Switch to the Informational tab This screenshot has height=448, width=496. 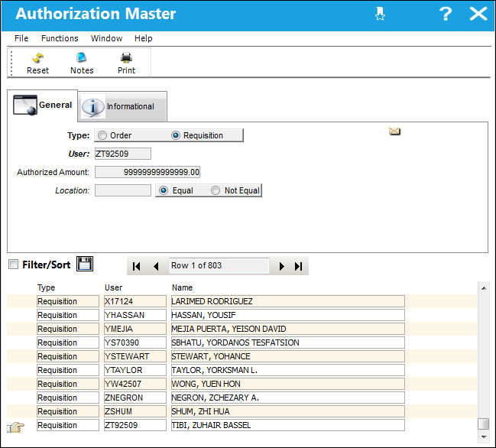pyautogui.click(x=123, y=106)
